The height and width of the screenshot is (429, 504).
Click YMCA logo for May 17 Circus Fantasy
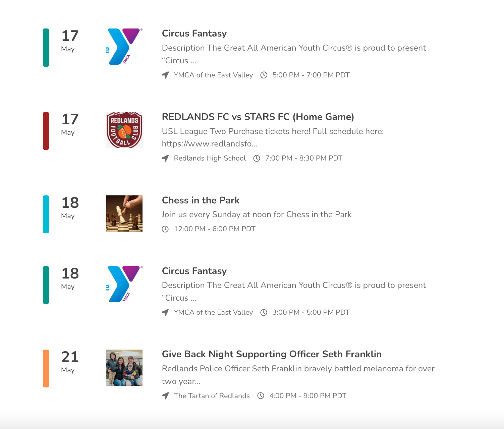coord(124,47)
